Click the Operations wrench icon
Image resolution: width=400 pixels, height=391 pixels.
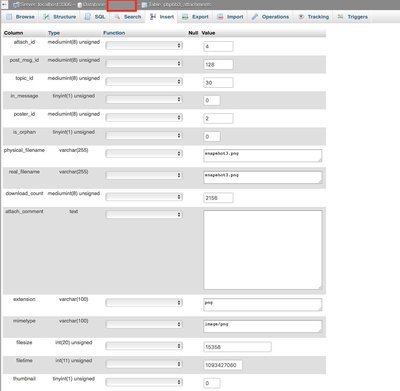[255, 17]
